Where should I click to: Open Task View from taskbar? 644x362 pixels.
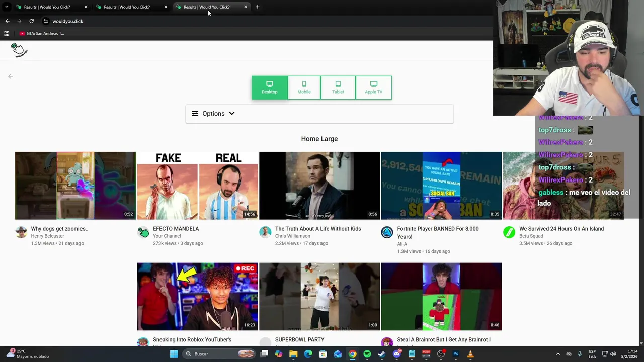pos(264,354)
